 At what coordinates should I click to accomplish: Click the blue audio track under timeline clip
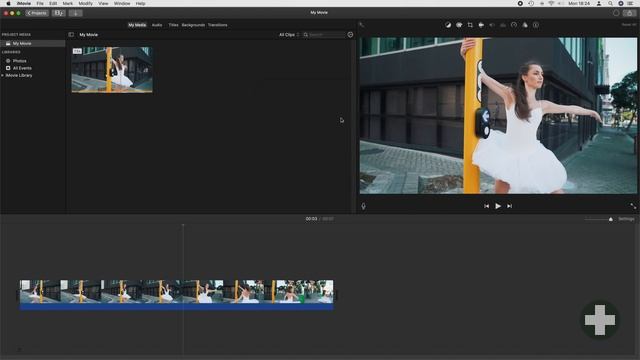[x=176, y=307]
